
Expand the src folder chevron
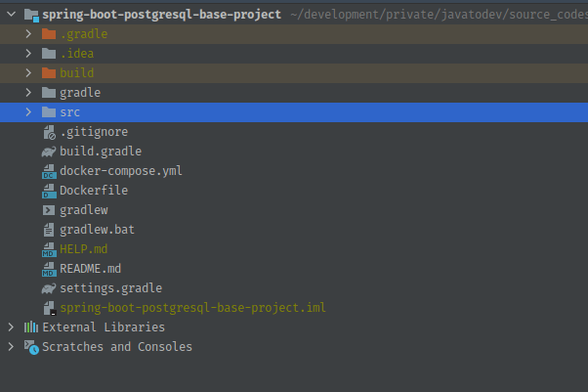point(28,111)
